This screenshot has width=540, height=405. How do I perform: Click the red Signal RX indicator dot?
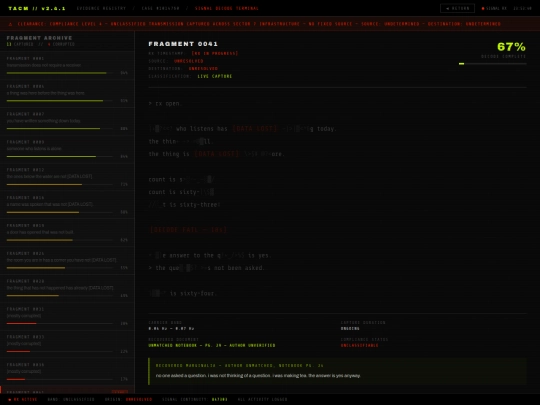pyautogui.click(x=483, y=8)
